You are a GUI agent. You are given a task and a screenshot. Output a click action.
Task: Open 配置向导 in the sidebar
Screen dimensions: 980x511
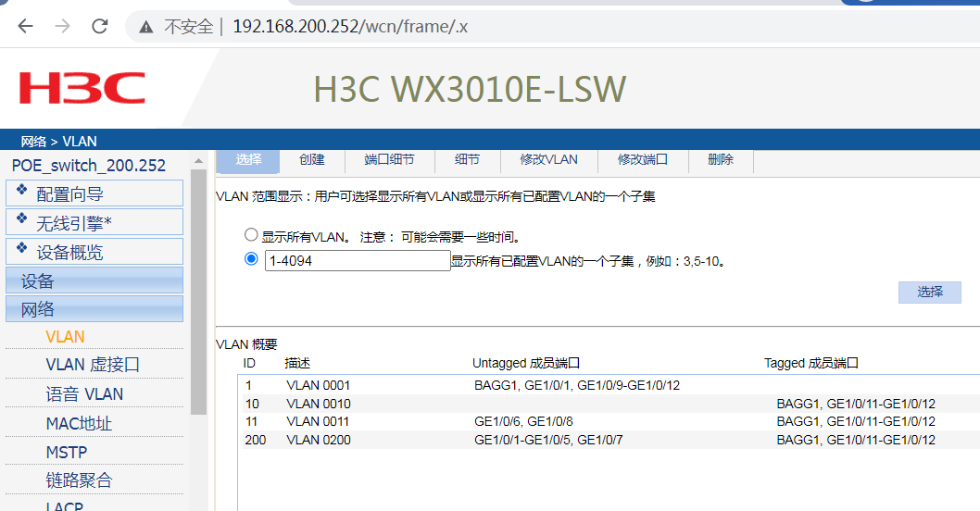[x=94, y=193]
